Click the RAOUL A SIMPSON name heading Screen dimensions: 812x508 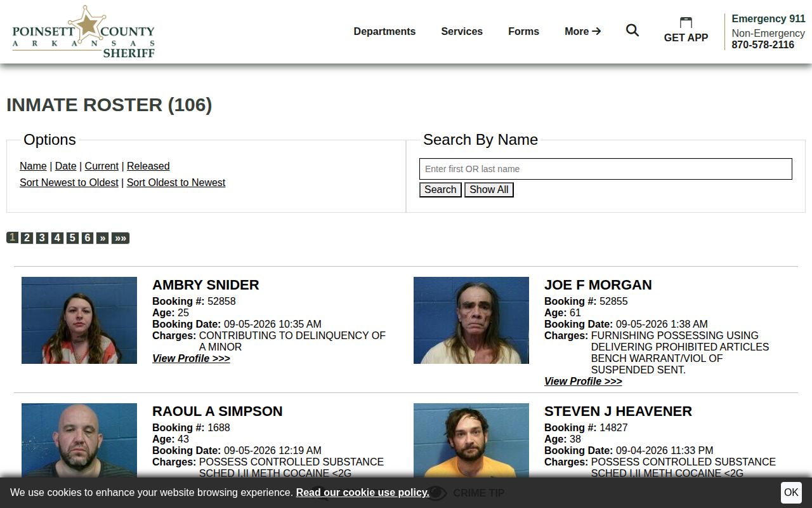pyautogui.click(x=218, y=411)
